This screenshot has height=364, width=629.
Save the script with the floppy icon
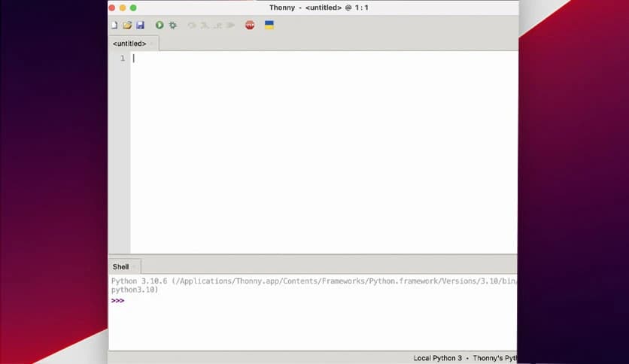pyautogui.click(x=140, y=25)
